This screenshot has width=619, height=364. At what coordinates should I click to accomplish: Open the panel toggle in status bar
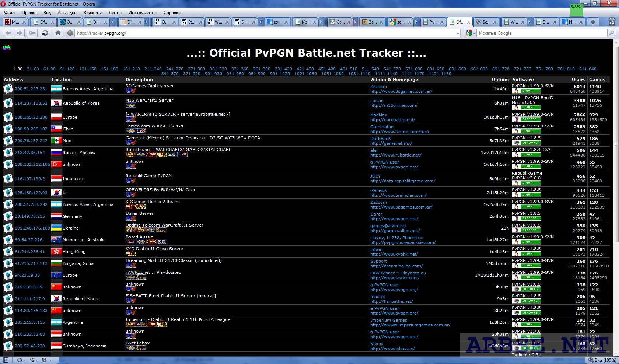6,360
